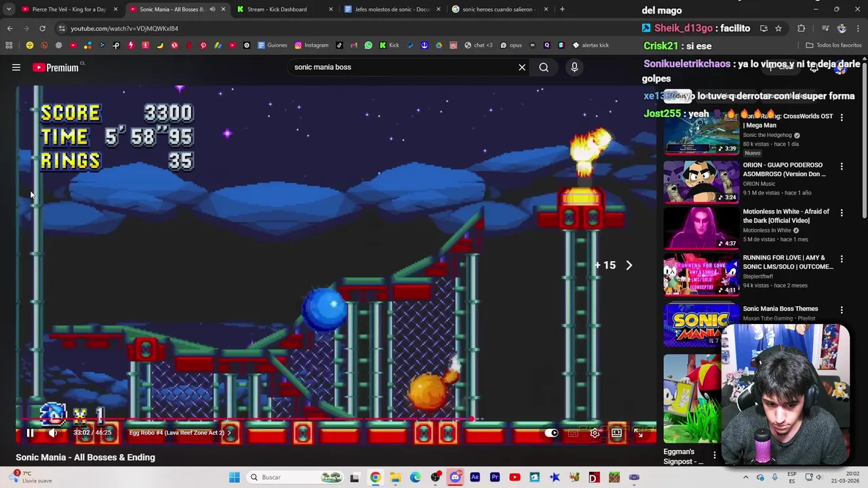Open Pinterest bookmark icon
This screenshot has width=868, height=488.
click(x=203, y=45)
